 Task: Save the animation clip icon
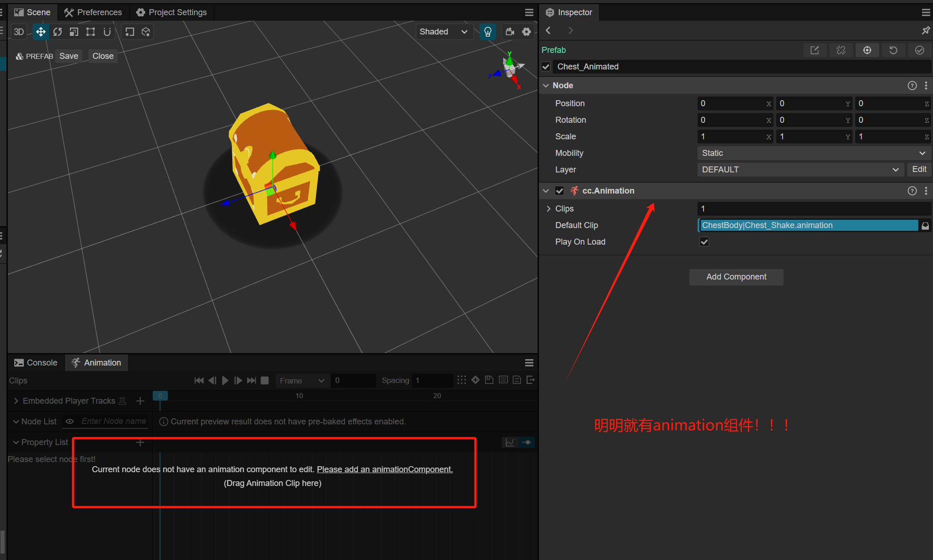[489, 380]
